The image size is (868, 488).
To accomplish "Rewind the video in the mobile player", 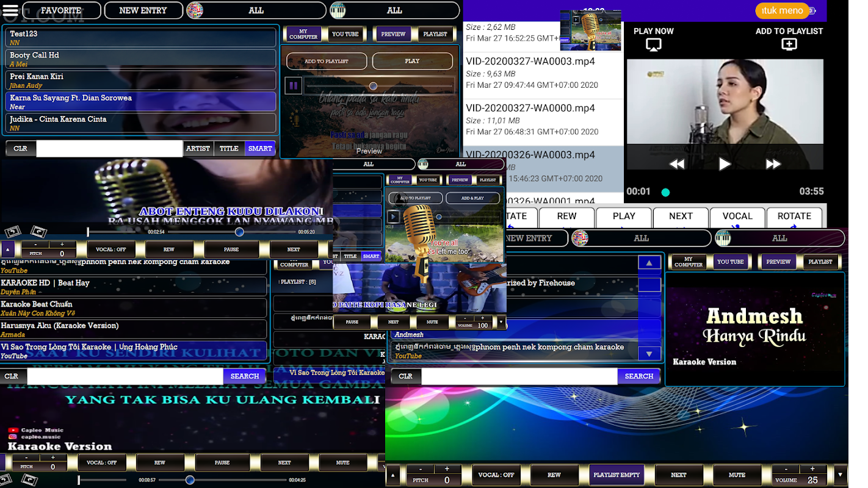I will (677, 163).
